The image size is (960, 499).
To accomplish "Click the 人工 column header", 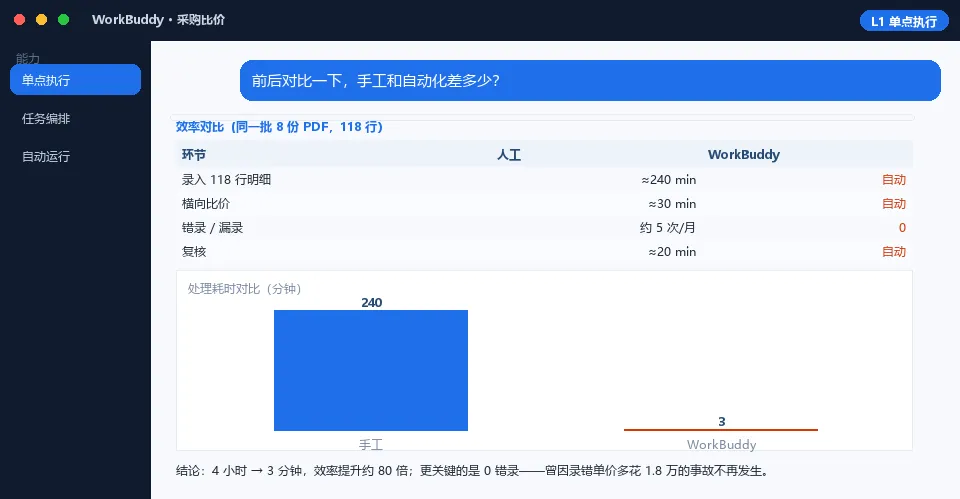I will click(509, 154).
